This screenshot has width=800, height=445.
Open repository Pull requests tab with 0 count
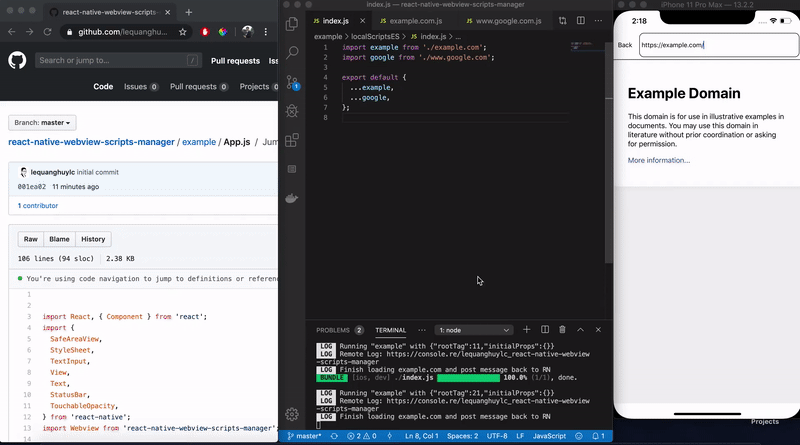tap(199, 87)
